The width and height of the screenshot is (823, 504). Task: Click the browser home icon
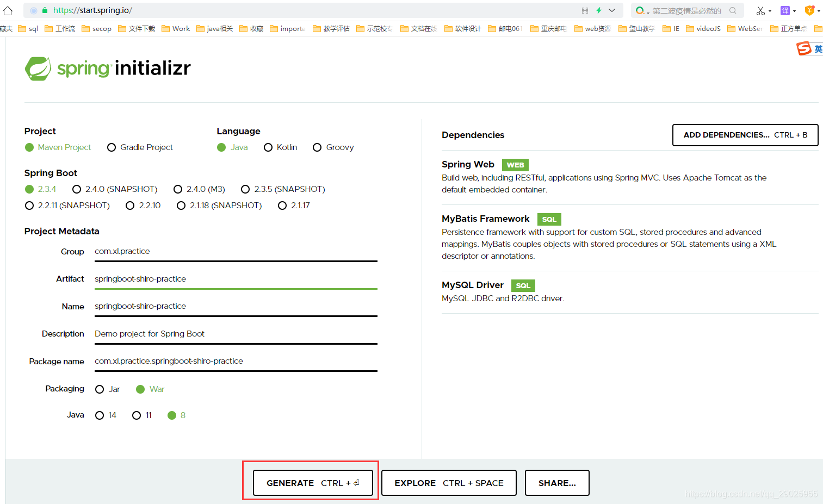(8, 10)
